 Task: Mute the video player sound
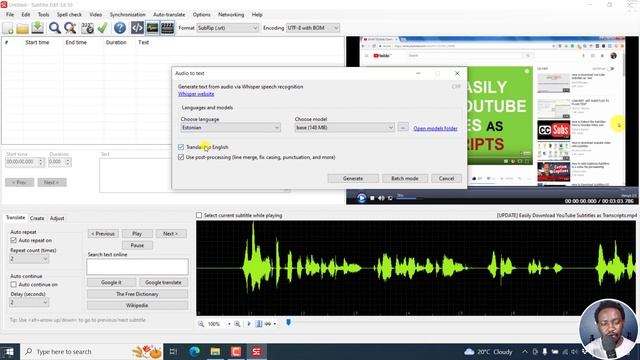381,198
